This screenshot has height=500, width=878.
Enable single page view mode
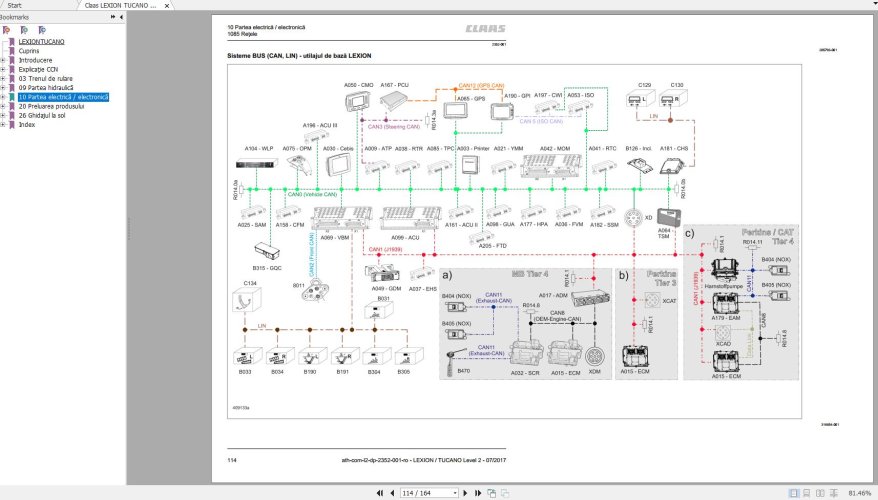tap(793, 493)
